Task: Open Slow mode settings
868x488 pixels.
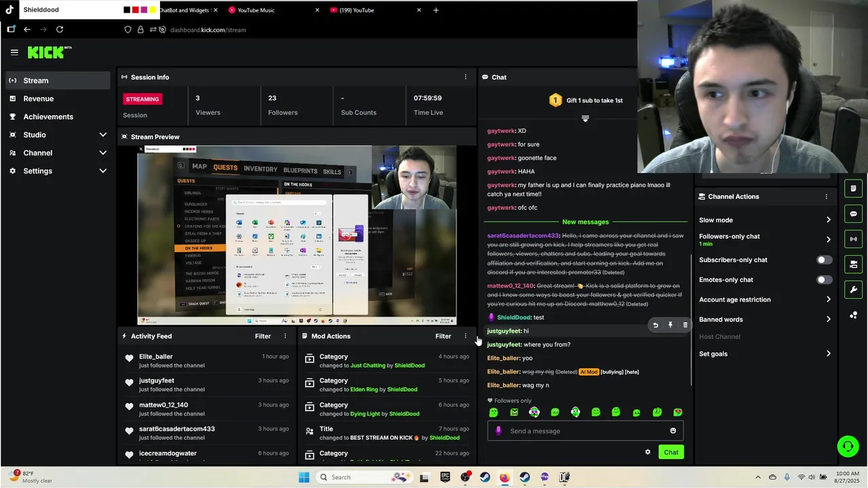Action: click(765, 220)
